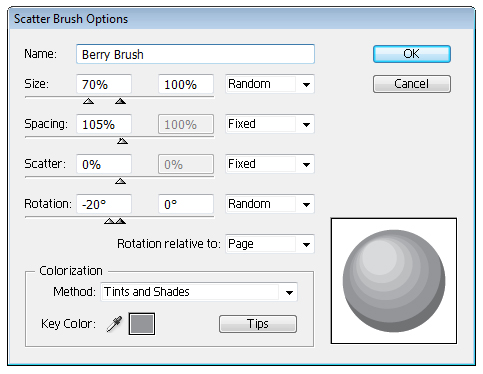Click the Rotation field showing -20°
This screenshot has width=483, height=374.
(104, 204)
